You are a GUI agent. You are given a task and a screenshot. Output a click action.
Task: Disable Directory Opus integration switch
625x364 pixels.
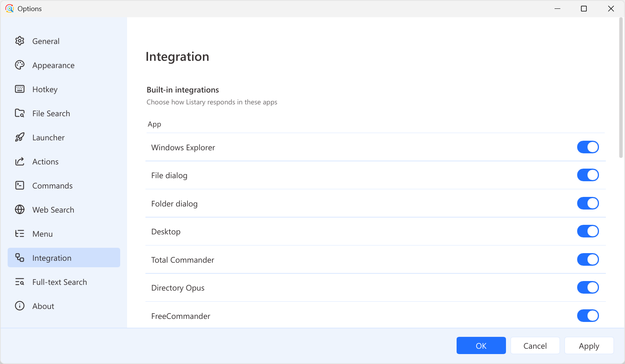tap(588, 288)
